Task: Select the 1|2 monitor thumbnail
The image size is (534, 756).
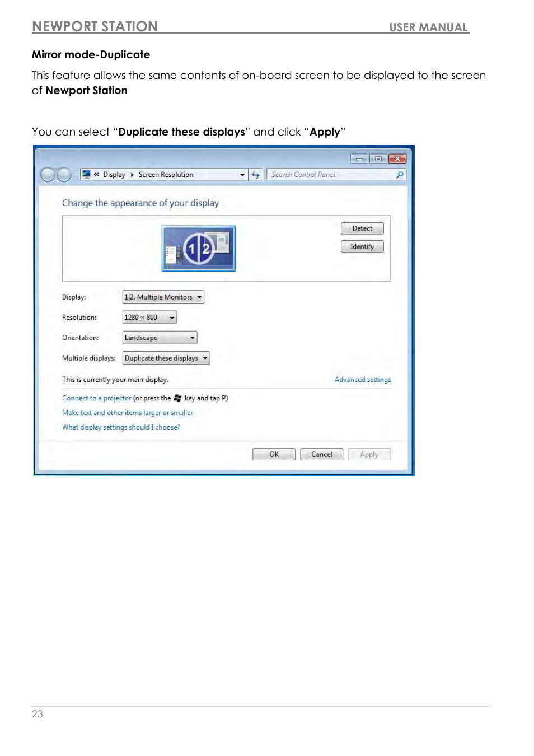Action: pos(199,248)
